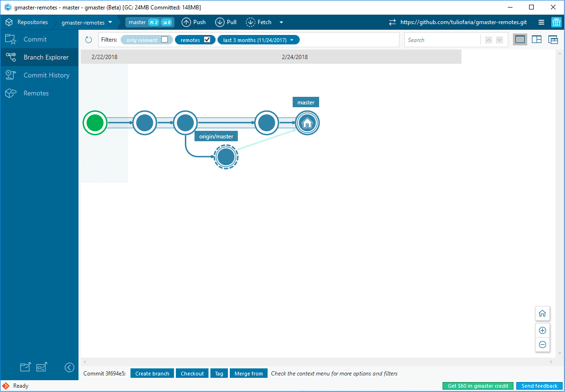Refresh the branch explorer
Image resolution: width=565 pixels, height=392 pixels.
88,40
